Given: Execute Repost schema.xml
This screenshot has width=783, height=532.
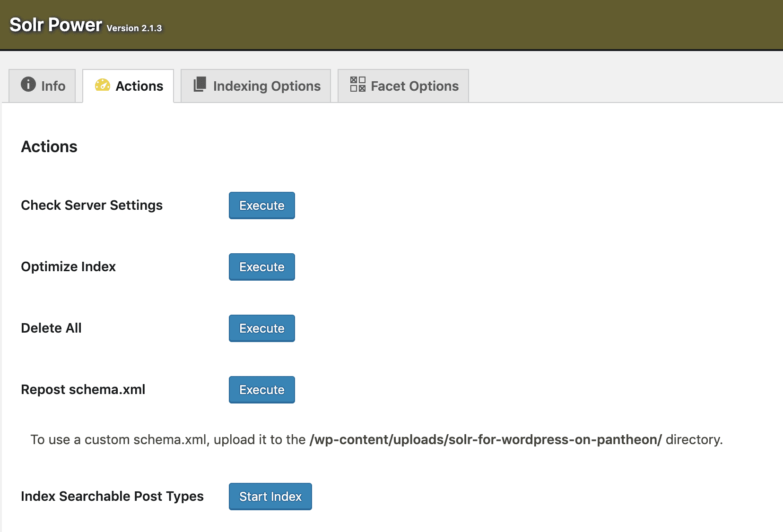Looking at the screenshot, I should click(x=261, y=389).
